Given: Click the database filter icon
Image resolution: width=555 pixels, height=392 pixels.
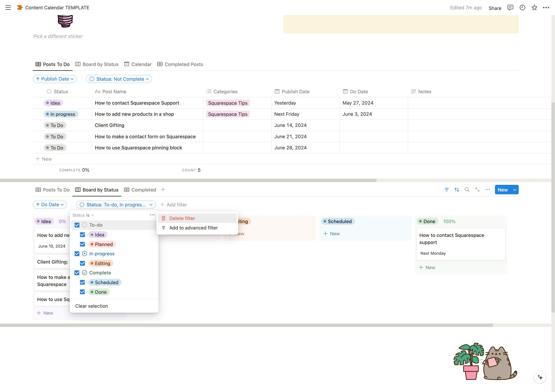Looking at the screenshot, I should [x=446, y=190].
